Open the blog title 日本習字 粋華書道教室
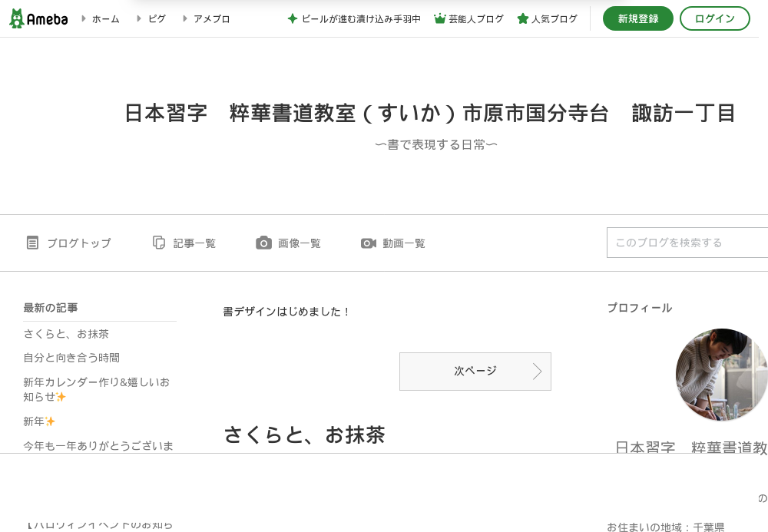 click(430, 113)
